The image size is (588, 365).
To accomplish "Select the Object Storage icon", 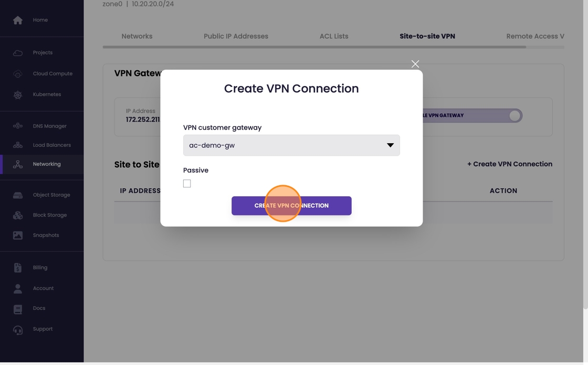I will point(18,195).
